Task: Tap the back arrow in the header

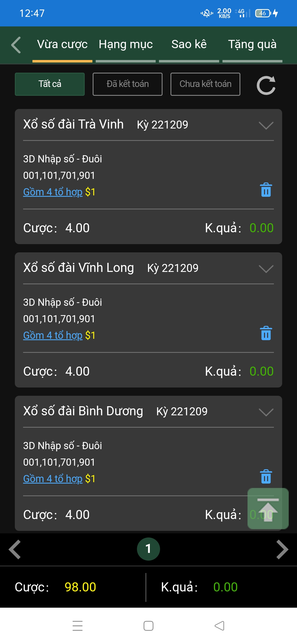Action: pyautogui.click(x=16, y=45)
